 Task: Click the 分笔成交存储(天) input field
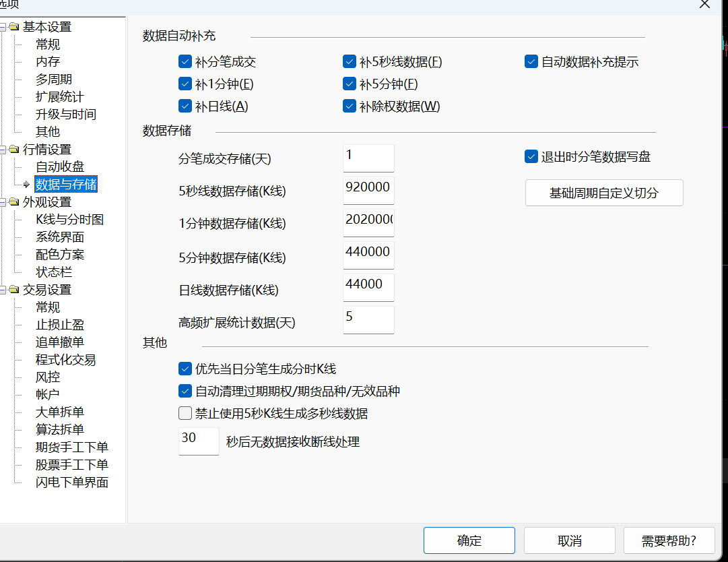[368, 158]
